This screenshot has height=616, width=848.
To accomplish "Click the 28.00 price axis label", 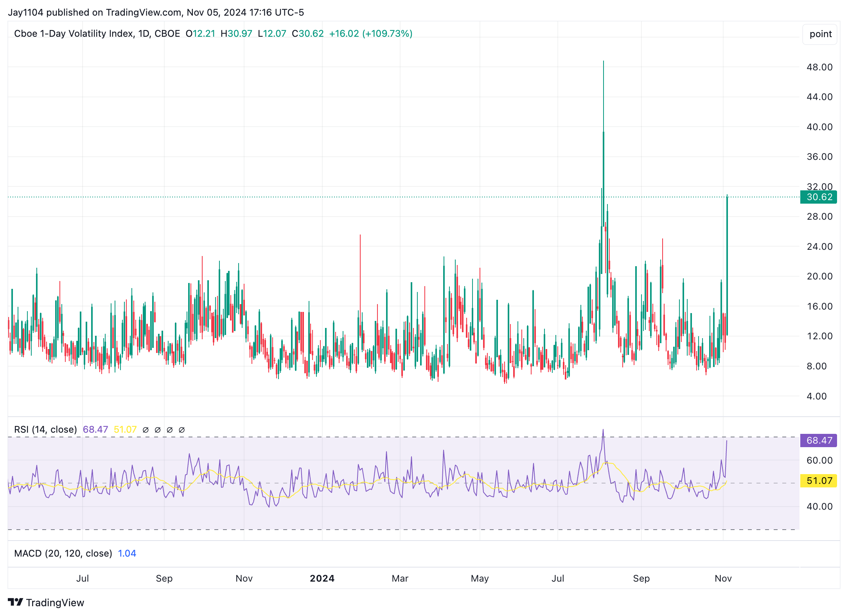I will point(819,217).
